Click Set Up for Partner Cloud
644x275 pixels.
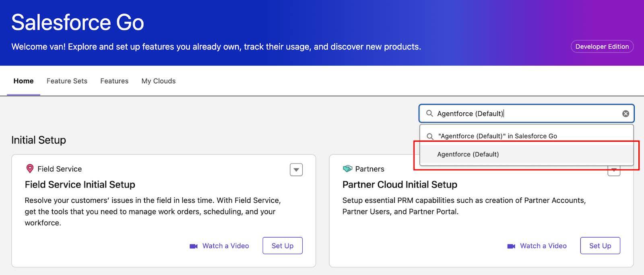(600, 246)
